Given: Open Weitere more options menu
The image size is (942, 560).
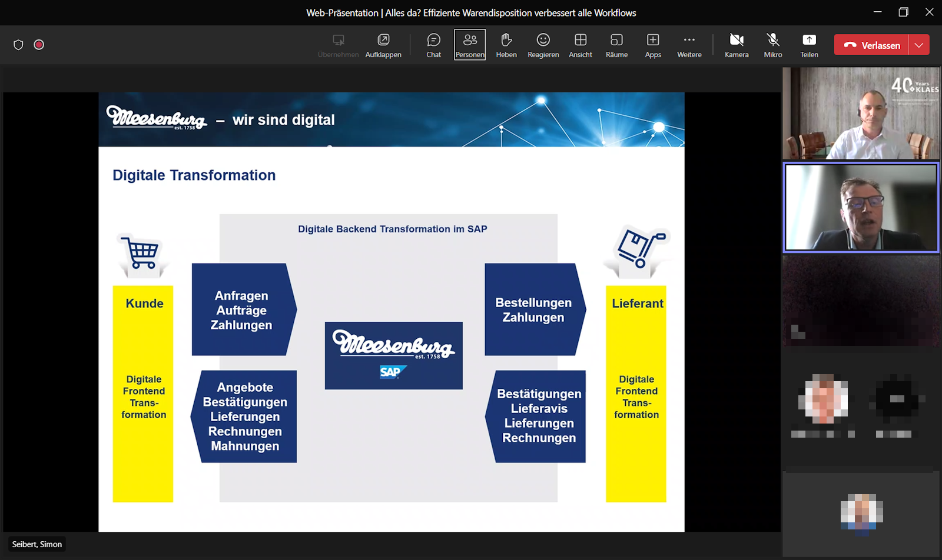Looking at the screenshot, I should click(689, 45).
